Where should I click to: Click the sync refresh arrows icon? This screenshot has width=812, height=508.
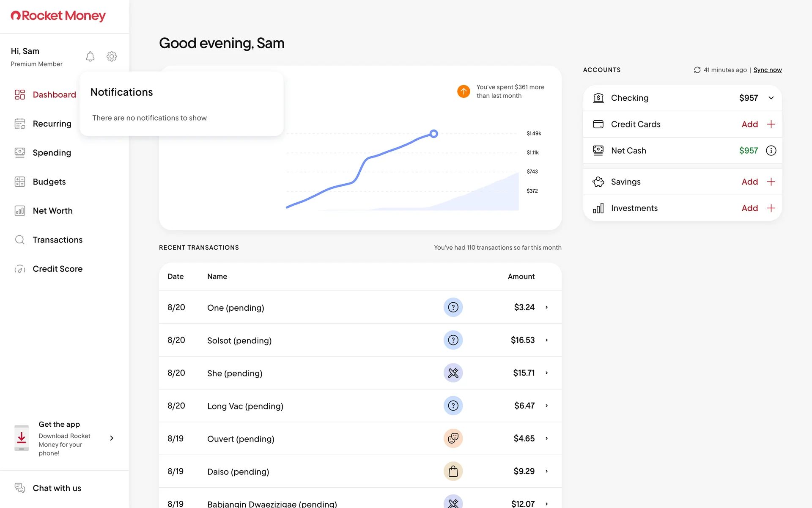[x=697, y=70]
